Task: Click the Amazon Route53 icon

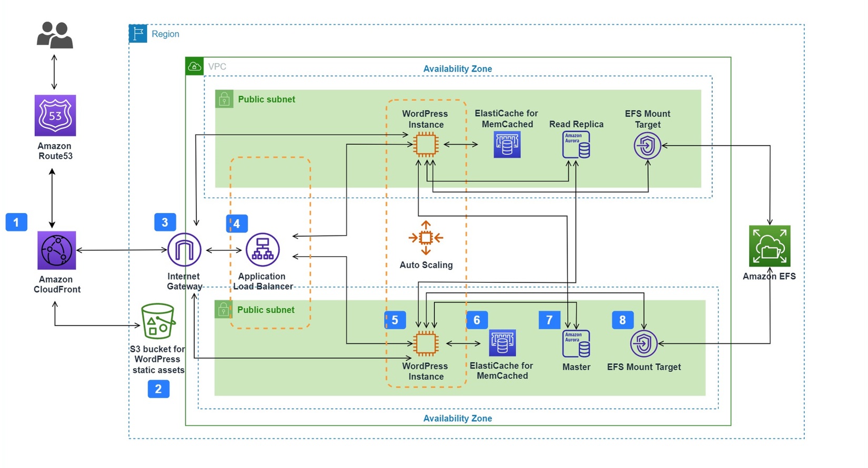Action: 55,116
